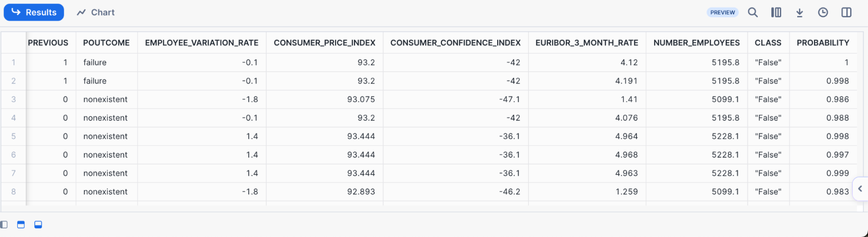Select the 93.075 consumer price cell

361,99
